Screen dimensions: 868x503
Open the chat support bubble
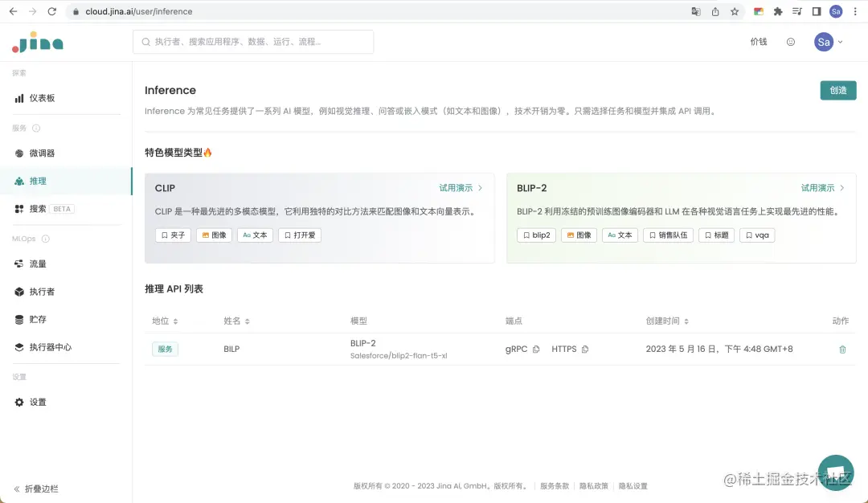tap(836, 473)
